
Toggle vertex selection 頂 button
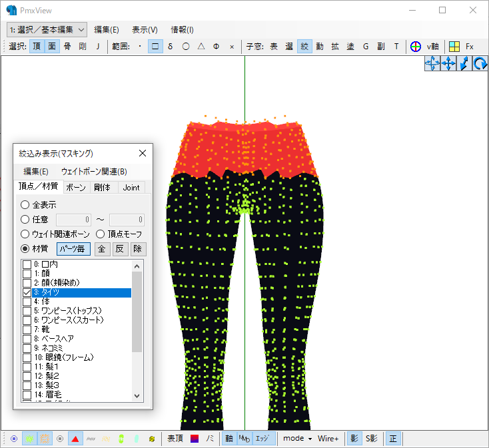tap(37, 47)
